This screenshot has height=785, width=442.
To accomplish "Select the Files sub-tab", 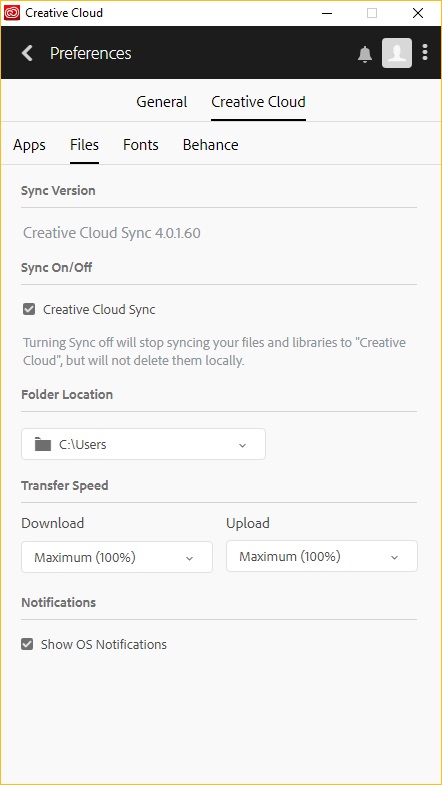I will pyautogui.click(x=85, y=145).
